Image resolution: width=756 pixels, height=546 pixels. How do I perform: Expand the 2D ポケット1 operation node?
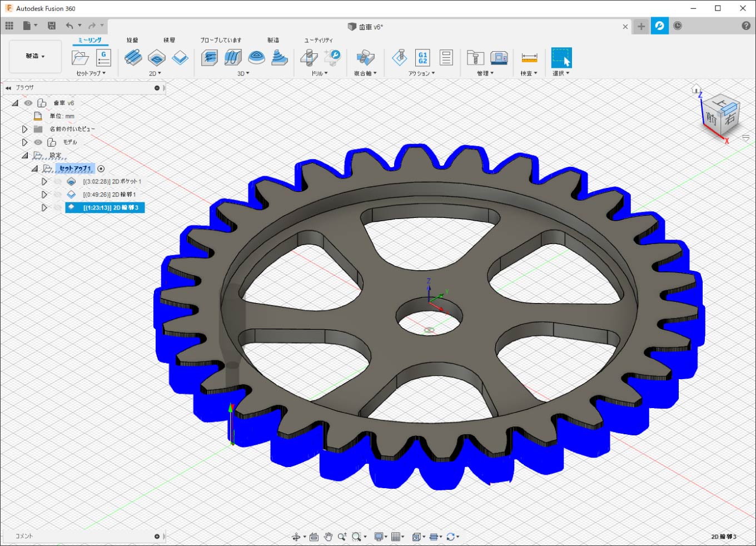44,182
